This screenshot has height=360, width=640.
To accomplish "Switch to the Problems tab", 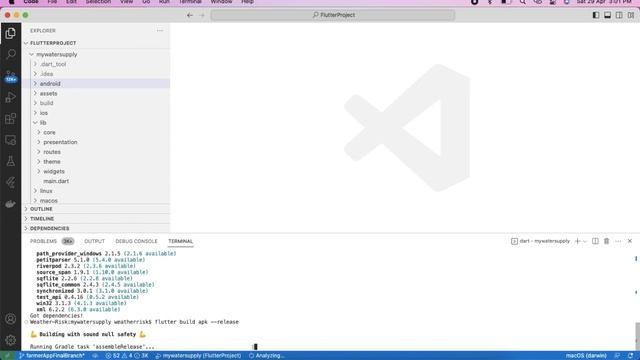I will click(x=43, y=241).
